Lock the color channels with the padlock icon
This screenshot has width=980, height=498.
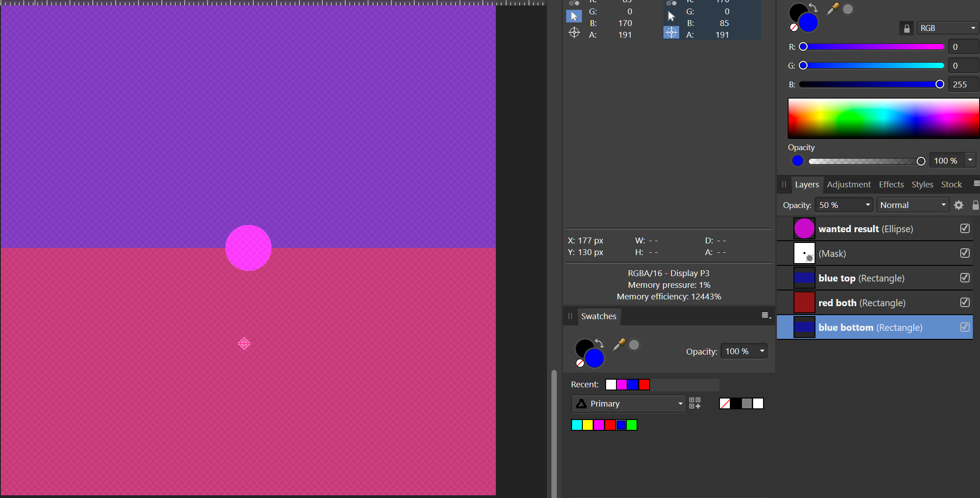tap(906, 28)
